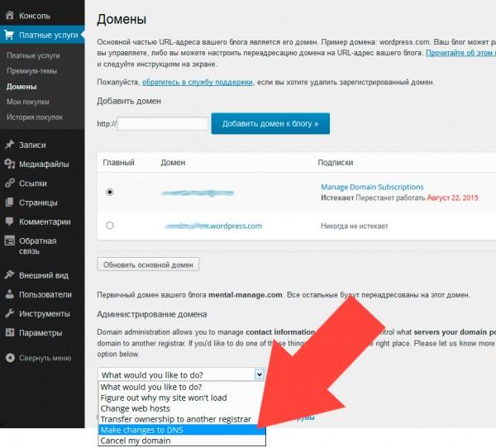Open Записи via the pushpin icon
The height and width of the screenshot is (448, 496).
point(9,145)
